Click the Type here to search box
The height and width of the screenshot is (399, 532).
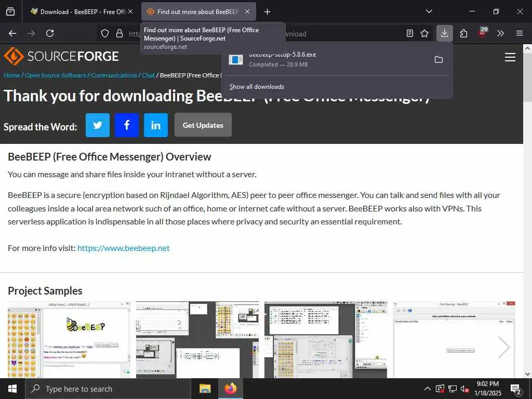point(108,389)
